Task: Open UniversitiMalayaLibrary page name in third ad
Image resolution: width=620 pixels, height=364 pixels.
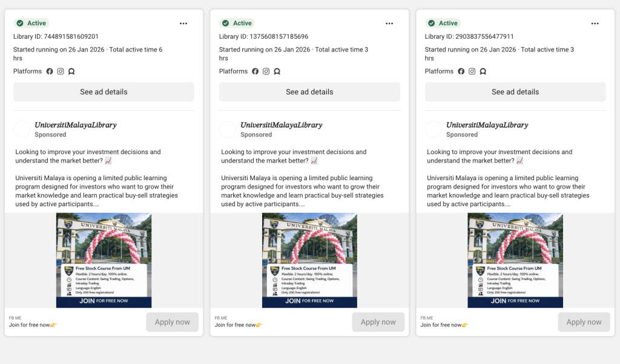Action: pos(487,125)
